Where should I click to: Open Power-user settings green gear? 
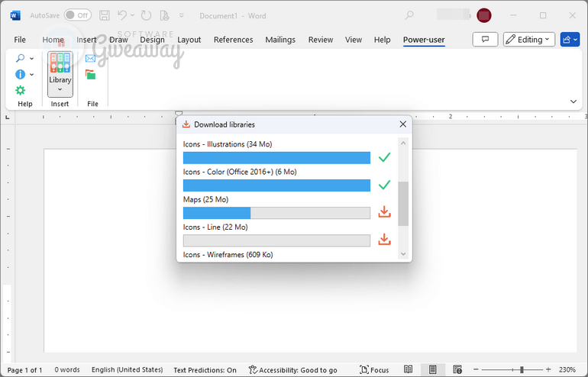[21, 90]
